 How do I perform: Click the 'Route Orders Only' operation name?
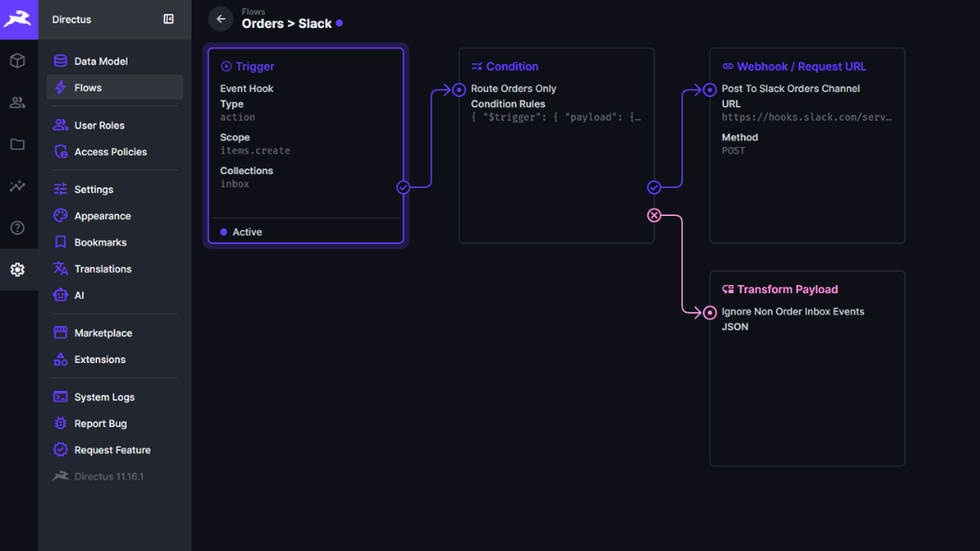pyautogui.click(x=513, y=88)
